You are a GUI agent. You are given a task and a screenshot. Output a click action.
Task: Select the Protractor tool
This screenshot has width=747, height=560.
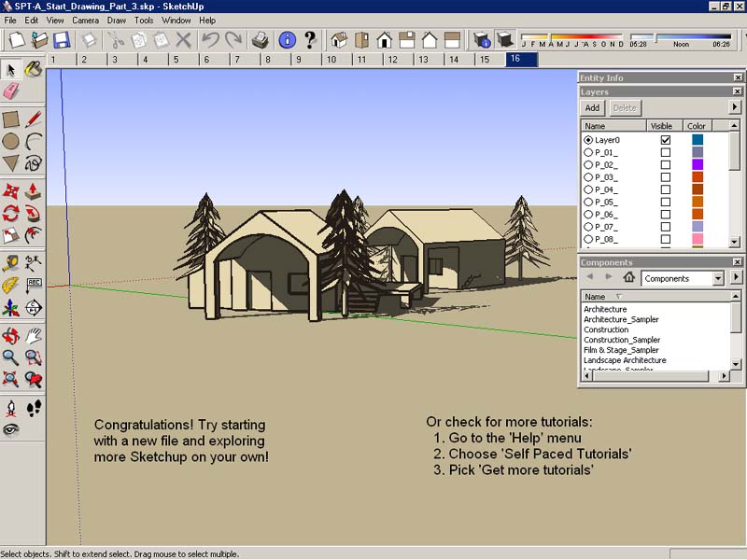tap(11, 286)
